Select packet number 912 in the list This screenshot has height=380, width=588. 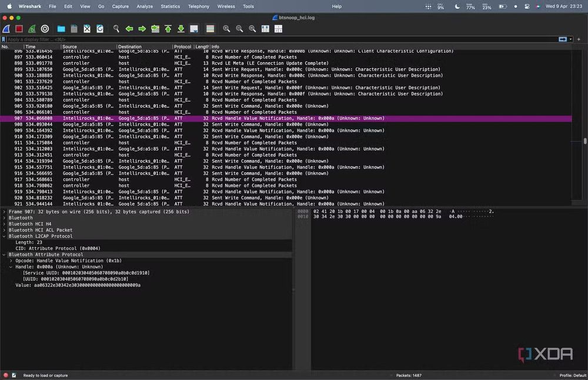tap(286, 149)
